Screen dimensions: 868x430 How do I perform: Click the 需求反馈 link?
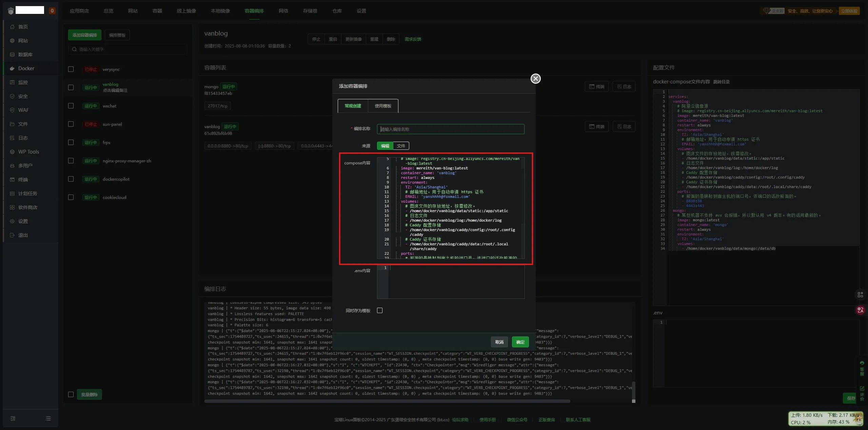coord(413,39)
